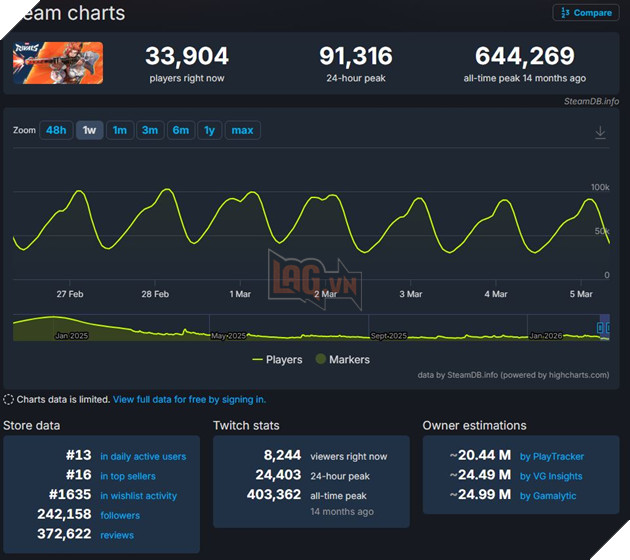Select the 1w zoom range
The image size is (630, 560).
89,131
